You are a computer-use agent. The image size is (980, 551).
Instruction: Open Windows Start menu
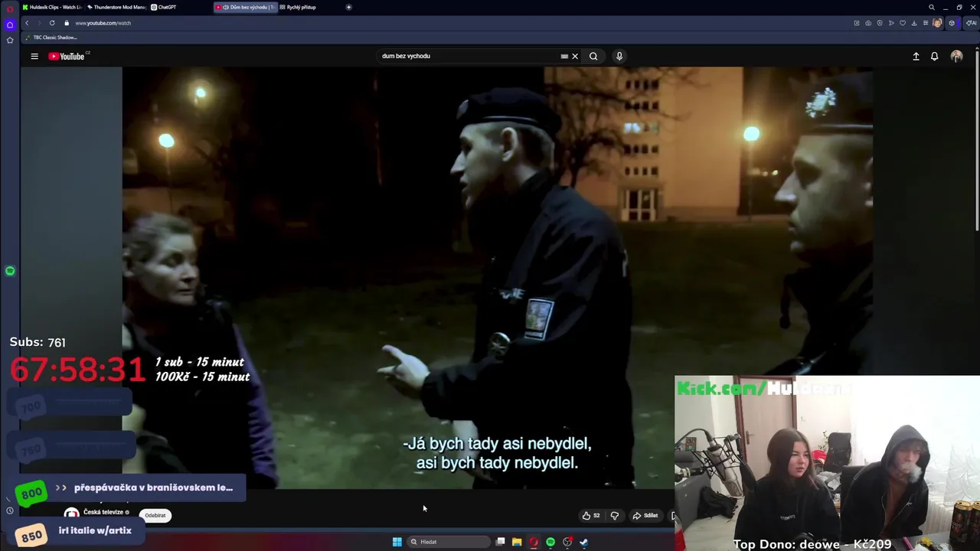tap(397, 542)
